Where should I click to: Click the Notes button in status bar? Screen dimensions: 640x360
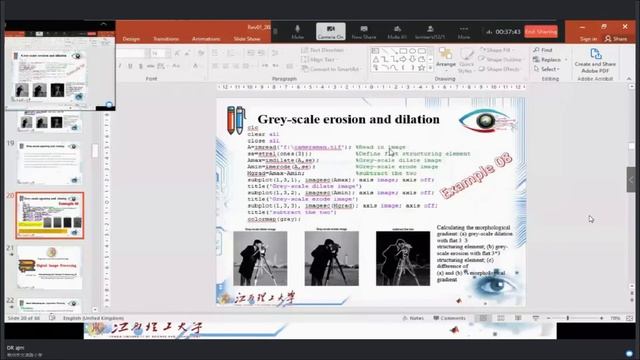[413, 318]
